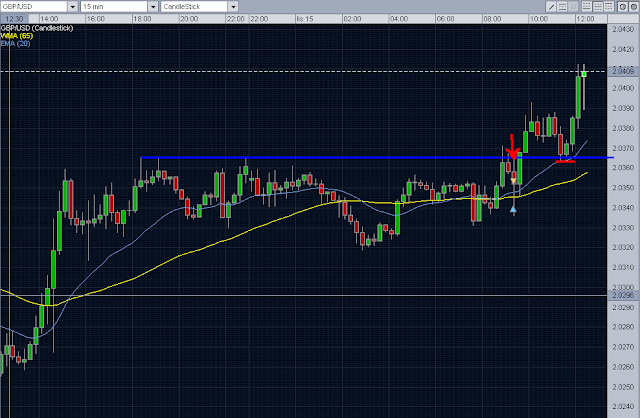Click the 2.0350 price axis label
The image size is (640, 418).
(623, 188)
